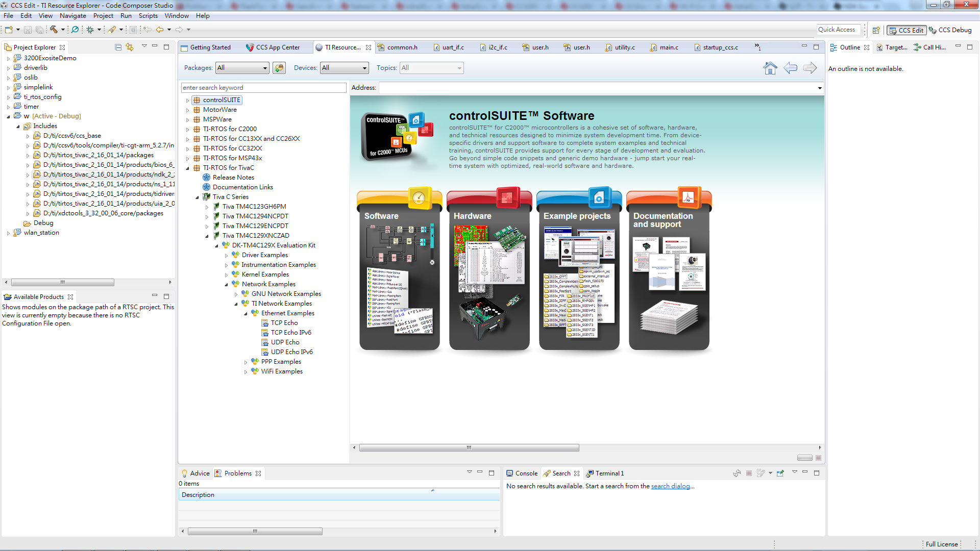Switch to the CCS Debug perspective

click(950, 30)
